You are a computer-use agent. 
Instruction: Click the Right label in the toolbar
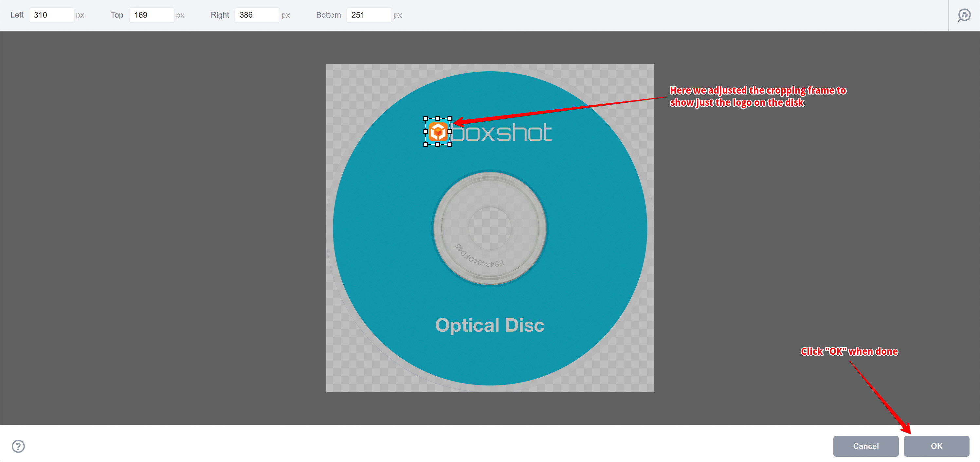tap(220, 15)
